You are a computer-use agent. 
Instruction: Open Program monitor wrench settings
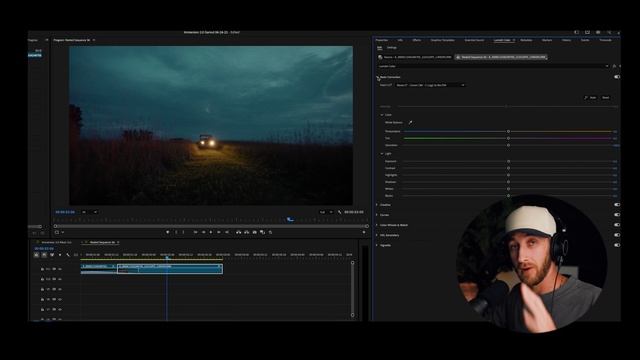point(339,212)
